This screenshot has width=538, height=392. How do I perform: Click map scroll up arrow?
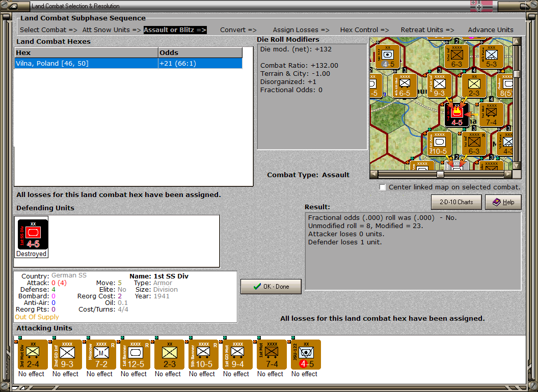[x=517, y=42]
